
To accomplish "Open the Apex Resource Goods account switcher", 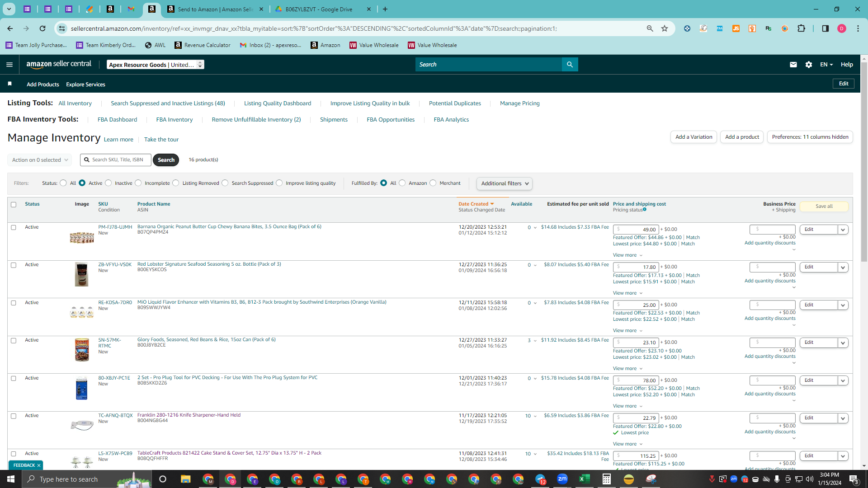I will pos(156,65).
